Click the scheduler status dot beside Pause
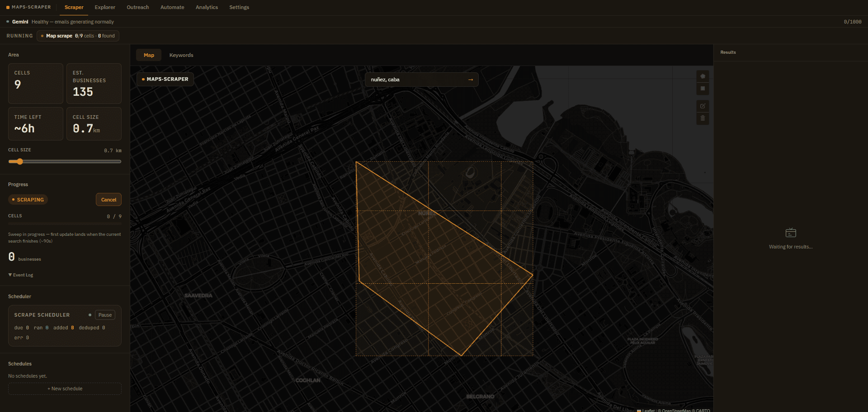The image size is (868, 412). [x=90, y=315]
